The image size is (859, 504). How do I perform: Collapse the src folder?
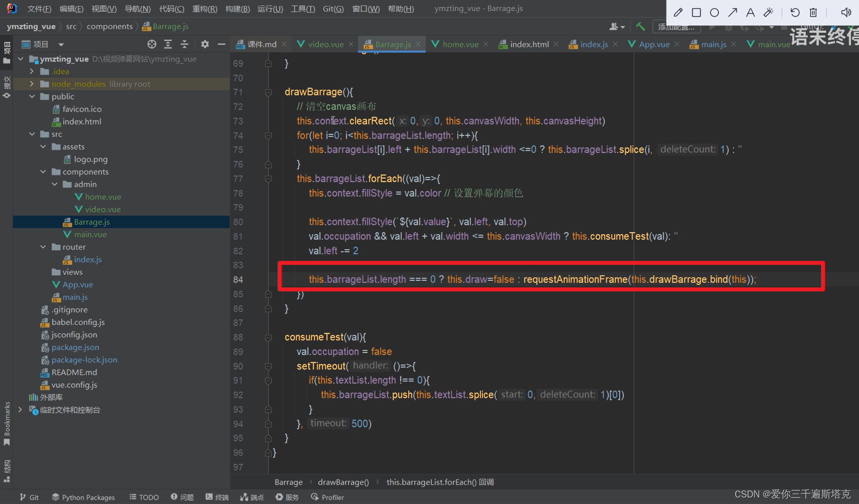[x=32, y=134]
